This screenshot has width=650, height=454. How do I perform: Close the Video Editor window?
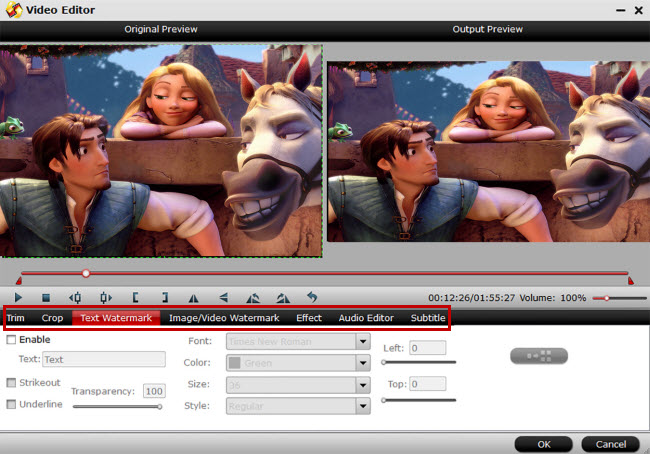tap(639, 10)
